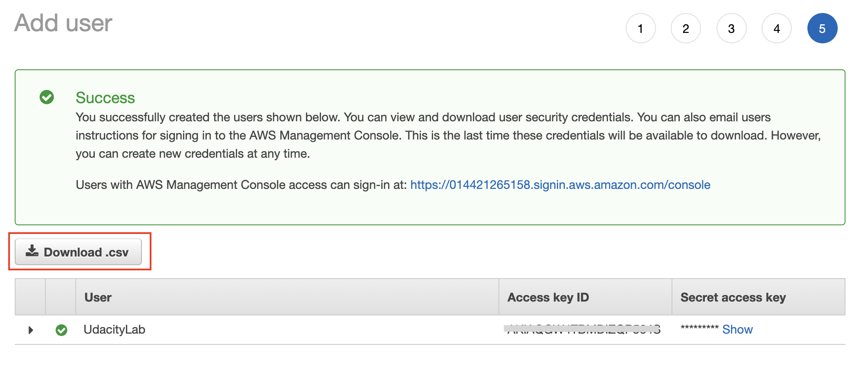Click the green Success checkmark icon
The height and width of the screenshot is (383, 868).
tap(47, 97)
